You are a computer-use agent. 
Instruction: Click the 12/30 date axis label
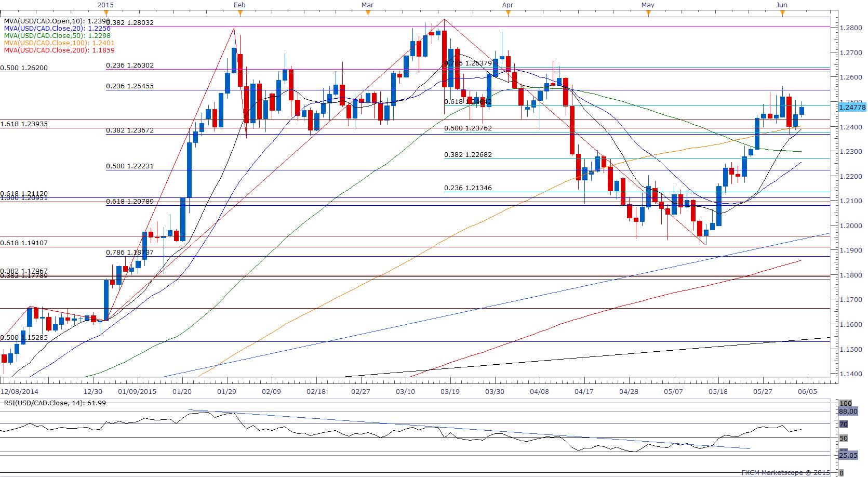(92, 392)
